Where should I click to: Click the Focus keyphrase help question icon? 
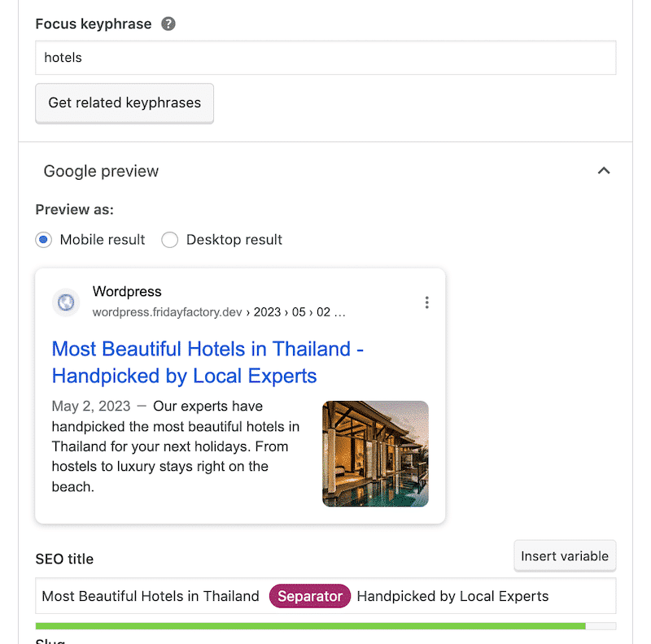click(x=168, y=24)
